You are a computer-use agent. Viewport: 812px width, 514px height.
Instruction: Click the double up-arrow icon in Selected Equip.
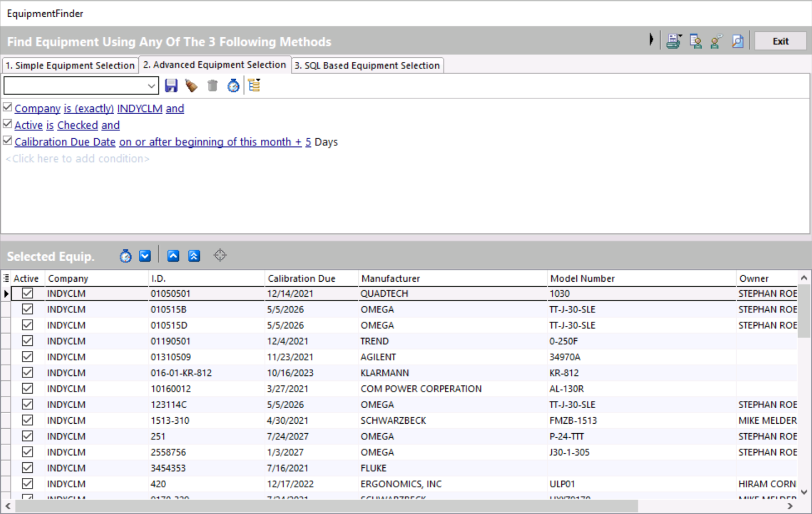[x=194, y=256]
